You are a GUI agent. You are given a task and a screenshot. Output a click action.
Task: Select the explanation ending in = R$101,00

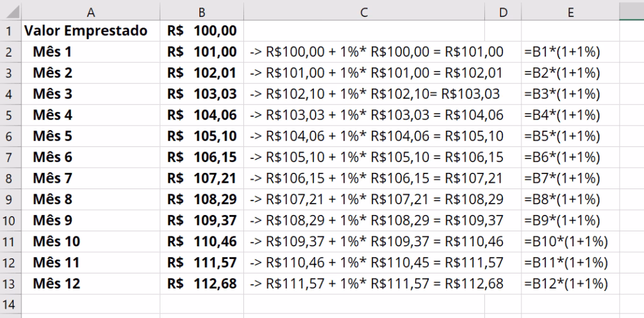click(377, 52)
